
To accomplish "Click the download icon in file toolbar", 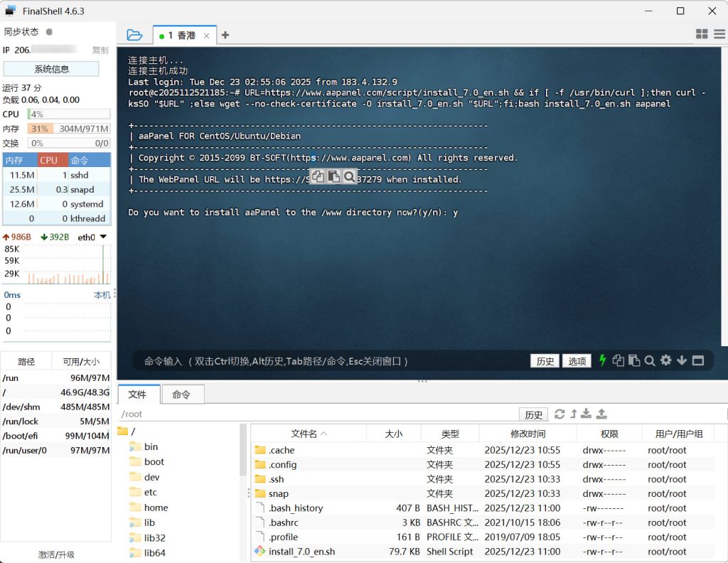I will coord(587,414).
